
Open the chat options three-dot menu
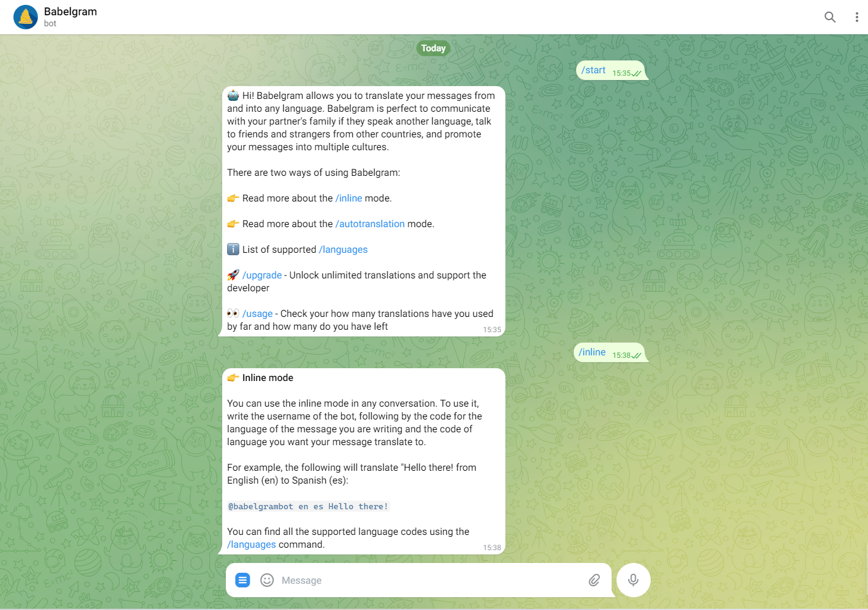tap(857, 17)
